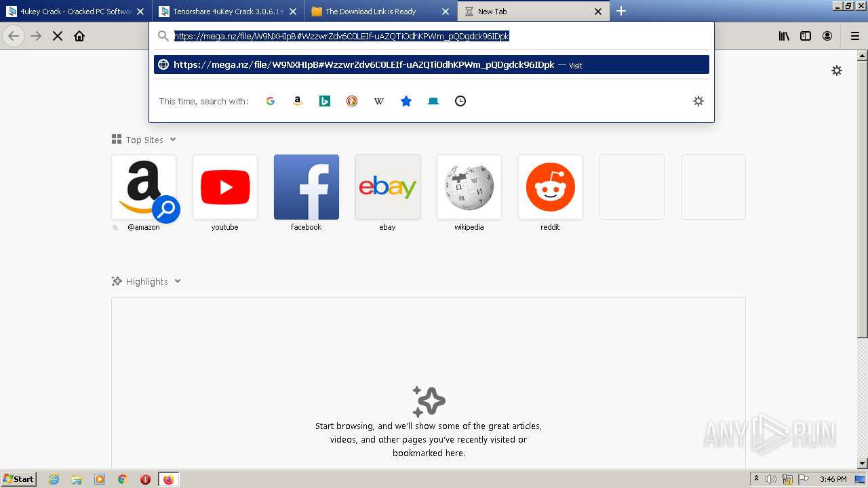Switch to Tenorshare 4uKey Crack tab
The height and width of the screenshot is (488, 868).
[x=228, y=11]
